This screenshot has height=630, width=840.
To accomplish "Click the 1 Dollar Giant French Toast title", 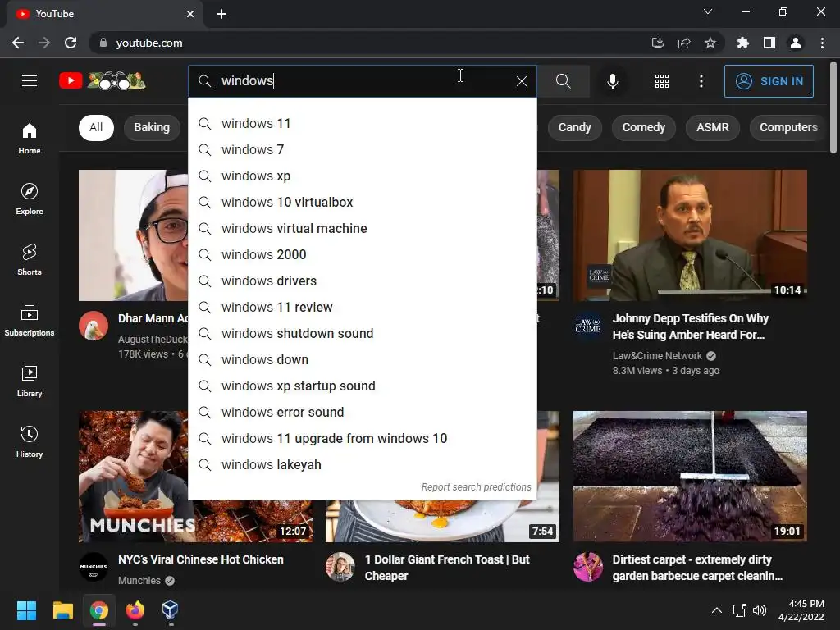I will tap(447, 568).
